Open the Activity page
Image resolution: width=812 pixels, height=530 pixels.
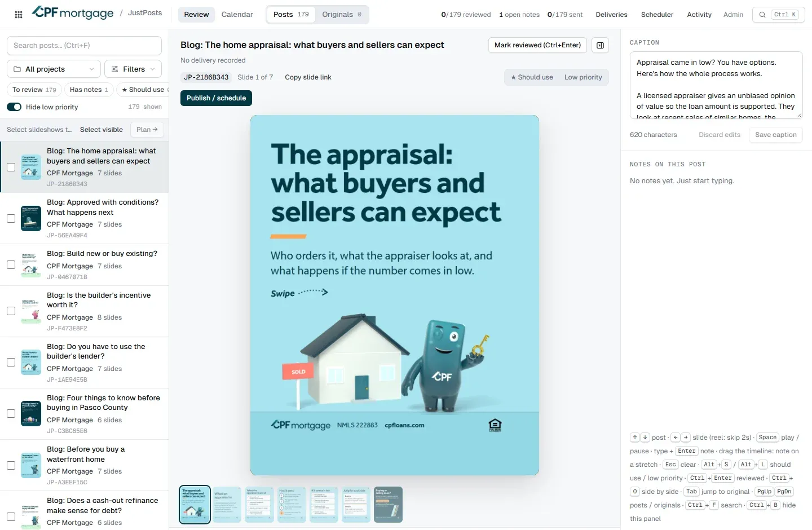click(699, 15)
